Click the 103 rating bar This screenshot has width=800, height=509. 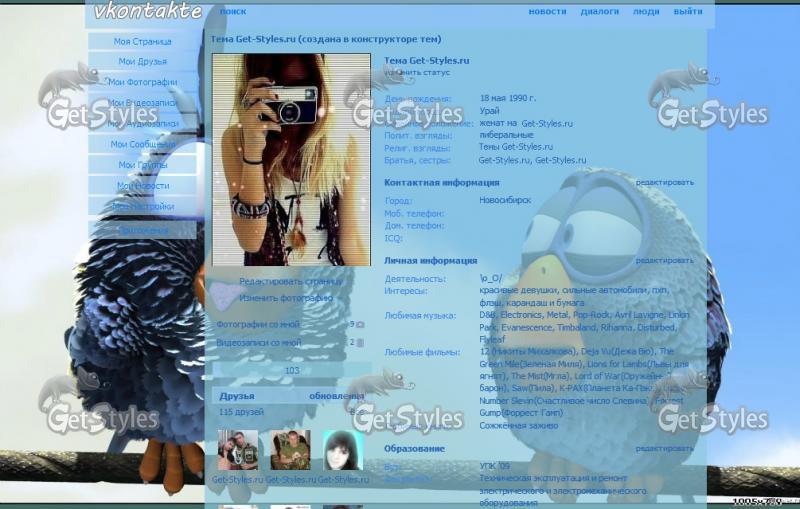[292, 370]
